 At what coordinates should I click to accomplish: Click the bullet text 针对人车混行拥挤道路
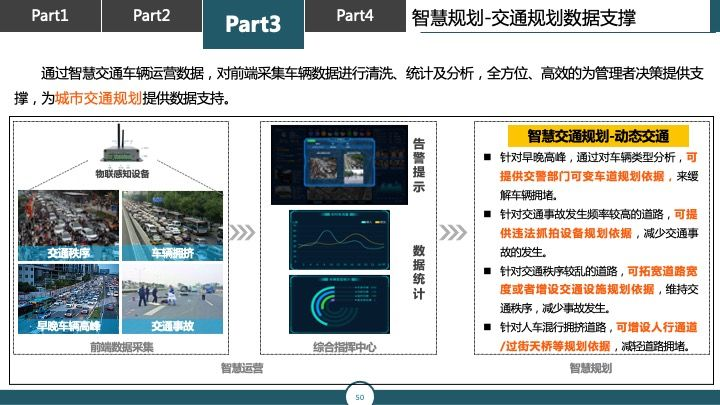(553, 327)
